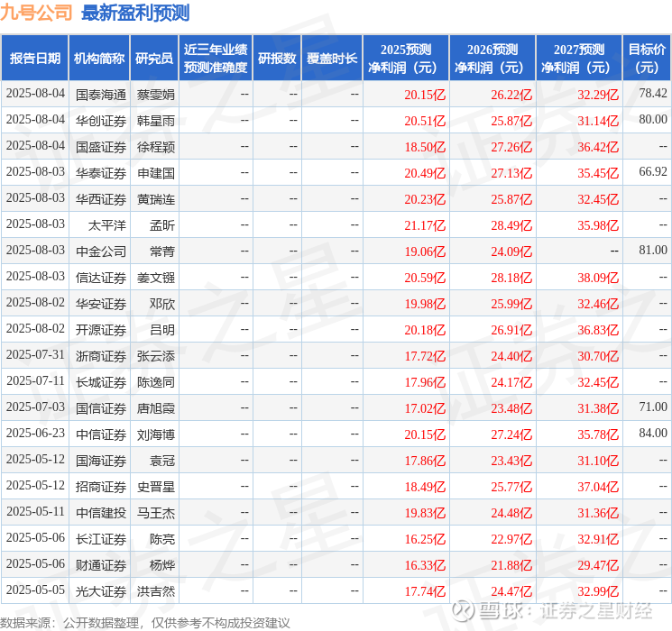The width and height of the screenshot is (672, 631).
Task: Click the 28.49亿 forecast value
Action: point(511,225)
